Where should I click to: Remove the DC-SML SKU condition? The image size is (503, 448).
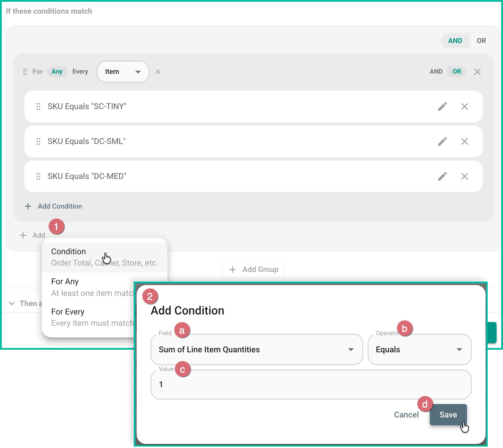(464, 141)
